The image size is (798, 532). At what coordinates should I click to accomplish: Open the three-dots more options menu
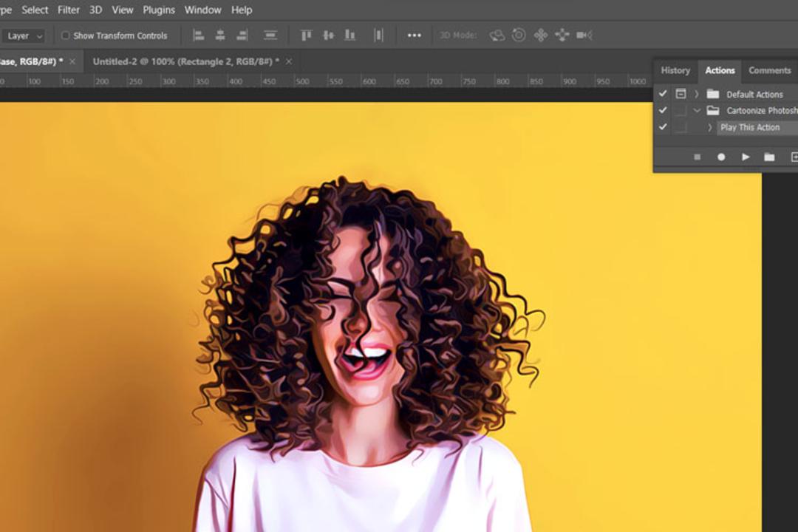coord(415,35)
